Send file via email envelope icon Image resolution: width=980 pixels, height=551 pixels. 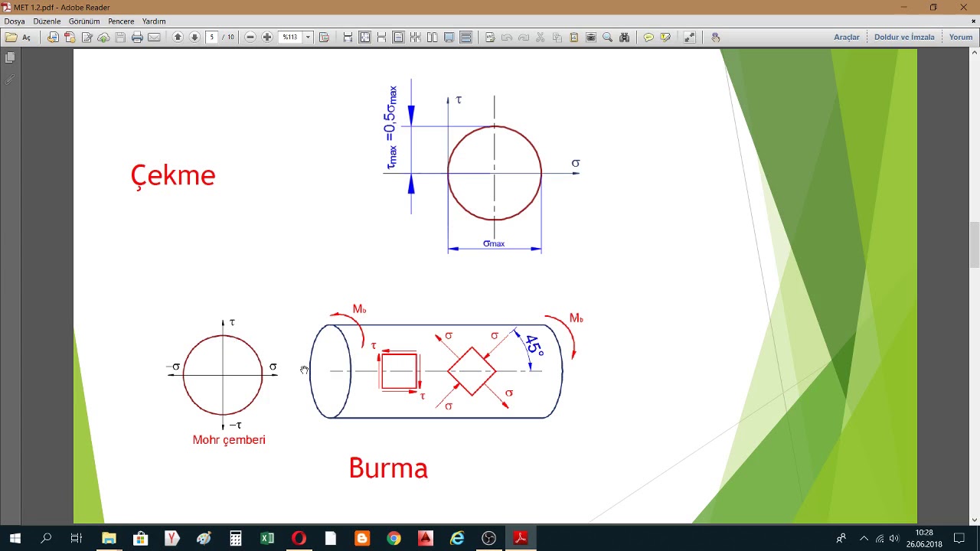[154, 37]
